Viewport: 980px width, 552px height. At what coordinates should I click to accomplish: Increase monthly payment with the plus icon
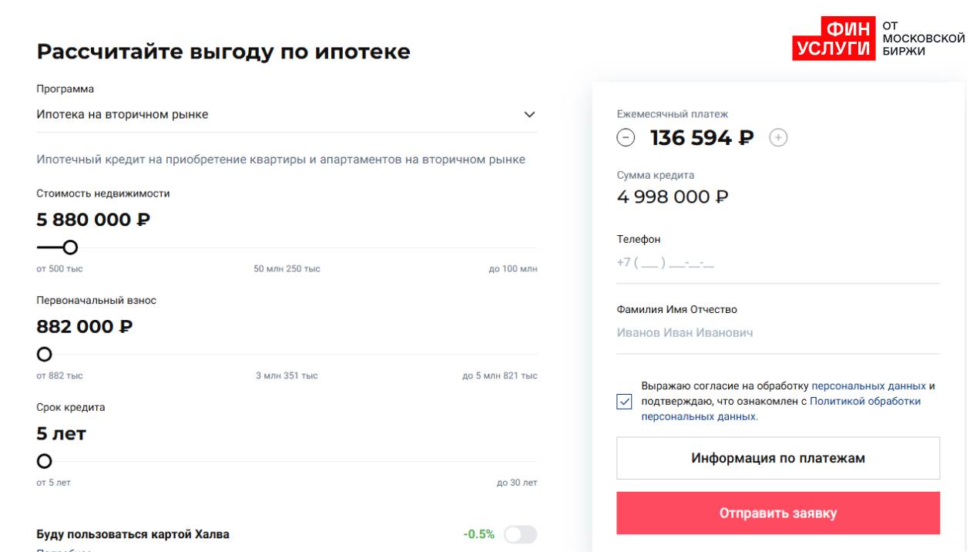[x=779, y=138]
